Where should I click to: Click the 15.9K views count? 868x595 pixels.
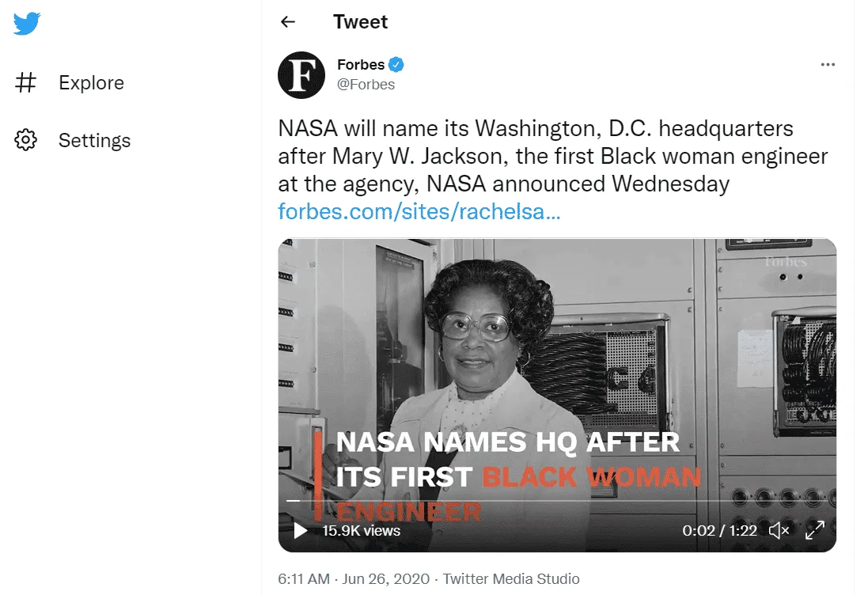point(361,530)
